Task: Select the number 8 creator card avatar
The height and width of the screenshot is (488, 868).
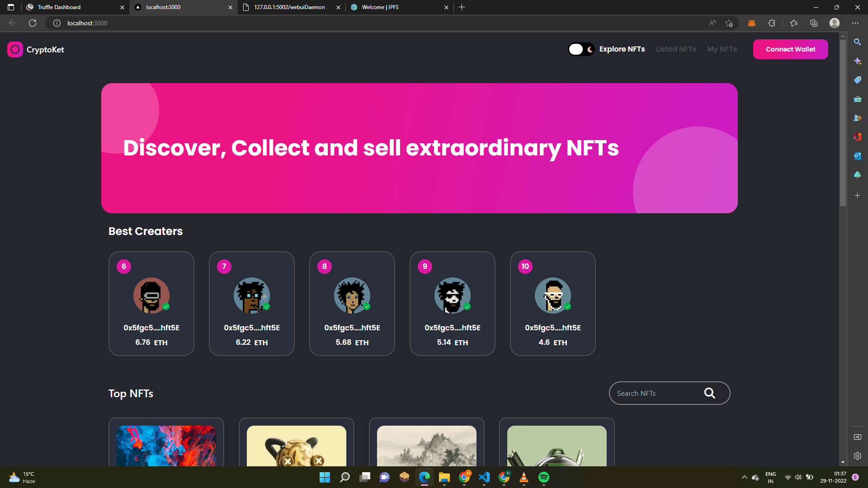Action: point(352,296)
